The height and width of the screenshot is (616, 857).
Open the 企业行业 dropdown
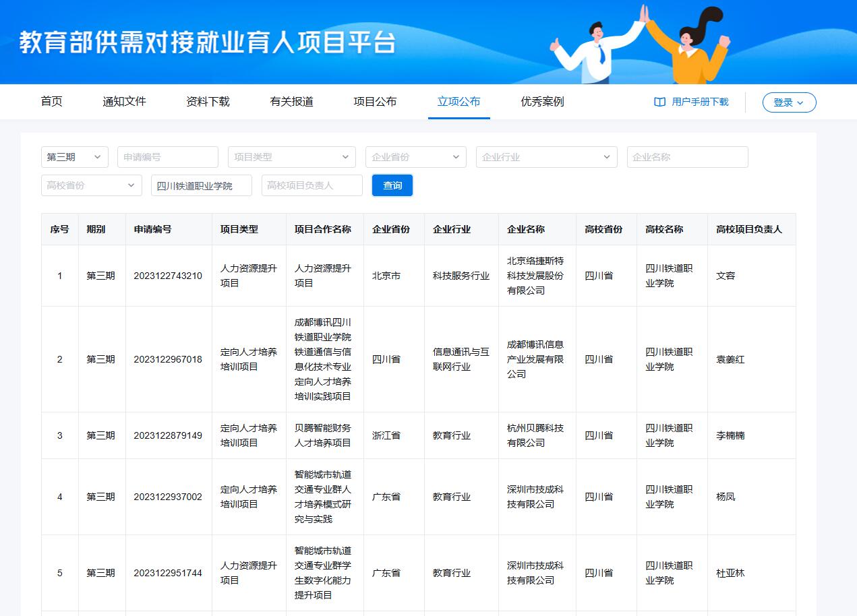point(546,157)
